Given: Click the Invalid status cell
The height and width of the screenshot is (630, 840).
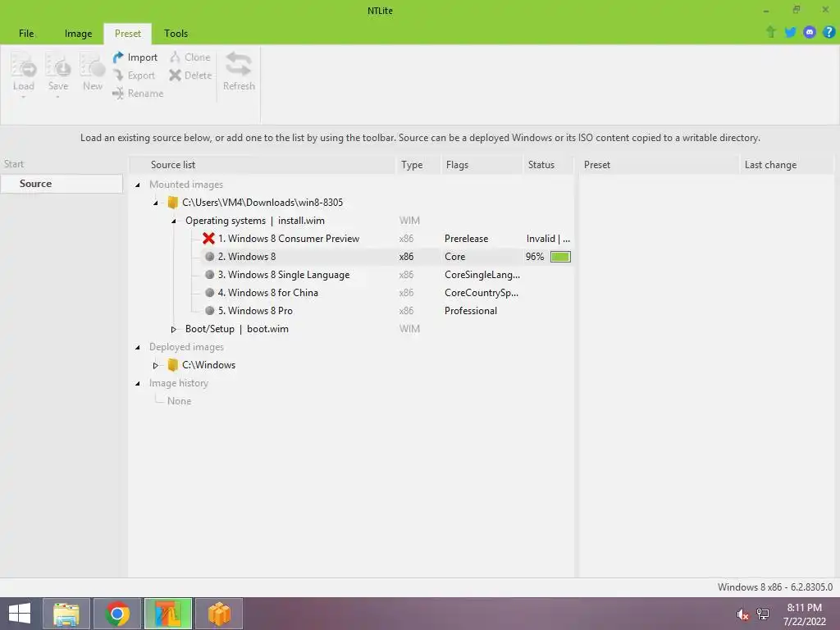Looking at the screenshot, I should (x=548, y=239).
